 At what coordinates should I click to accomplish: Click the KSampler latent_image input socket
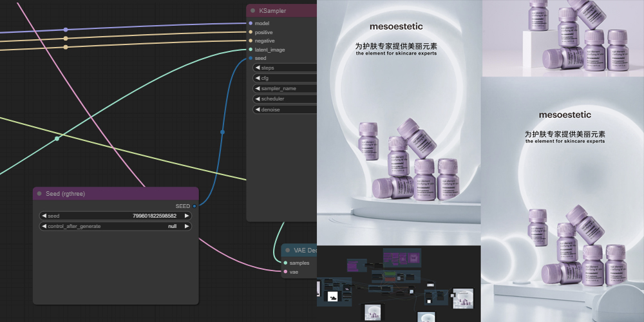pos(251,50)
